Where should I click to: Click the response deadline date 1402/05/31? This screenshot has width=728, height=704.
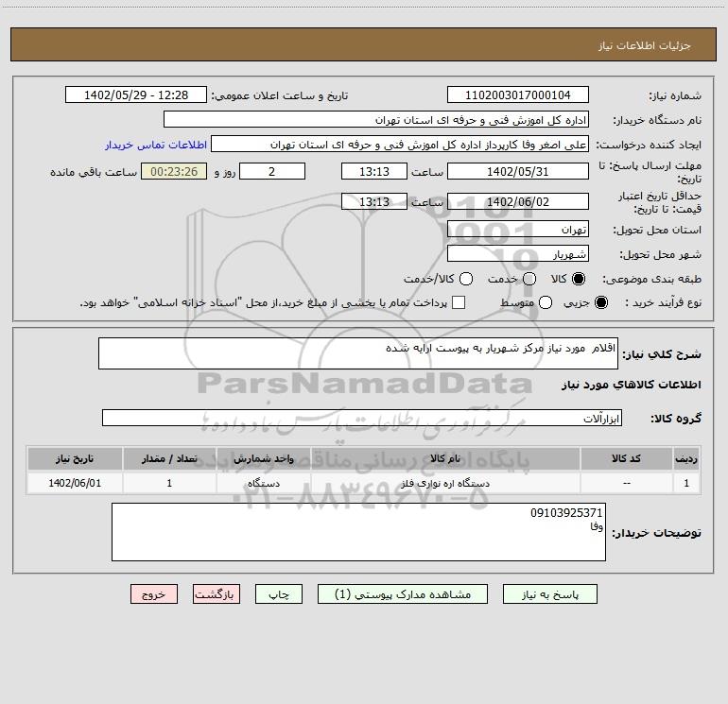[x=518, y=171]
